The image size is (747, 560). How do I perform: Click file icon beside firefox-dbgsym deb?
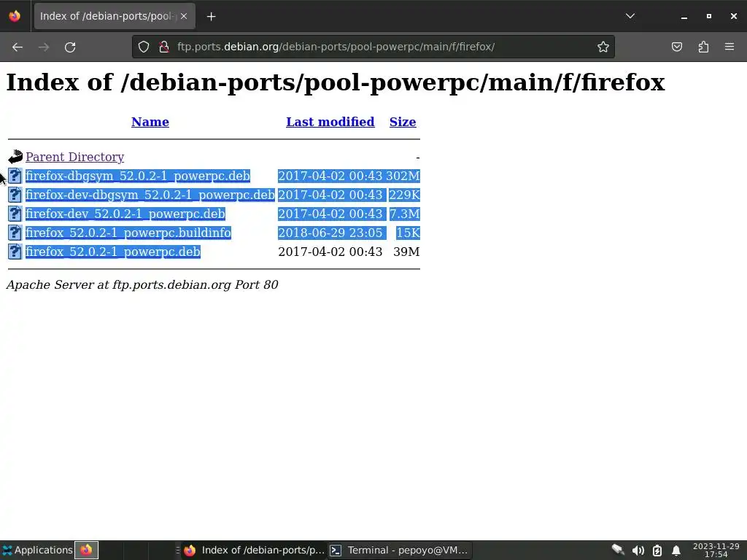15,176
